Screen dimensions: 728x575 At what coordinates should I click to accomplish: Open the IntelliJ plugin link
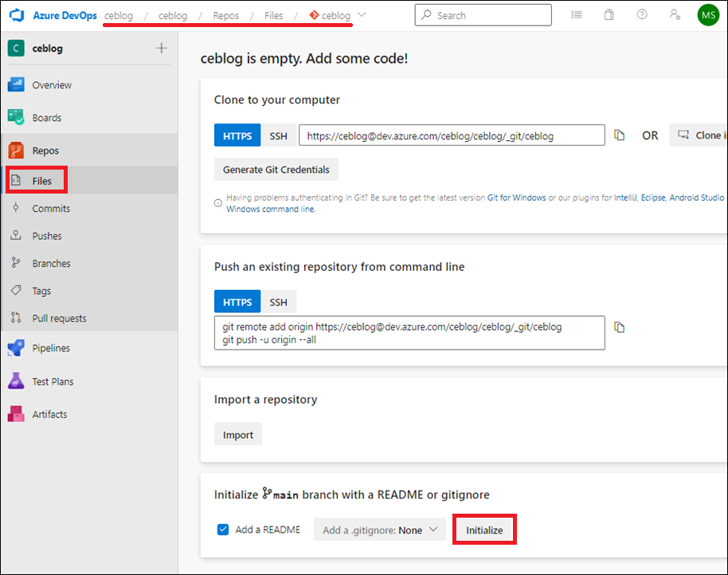[x=625, y=198]
